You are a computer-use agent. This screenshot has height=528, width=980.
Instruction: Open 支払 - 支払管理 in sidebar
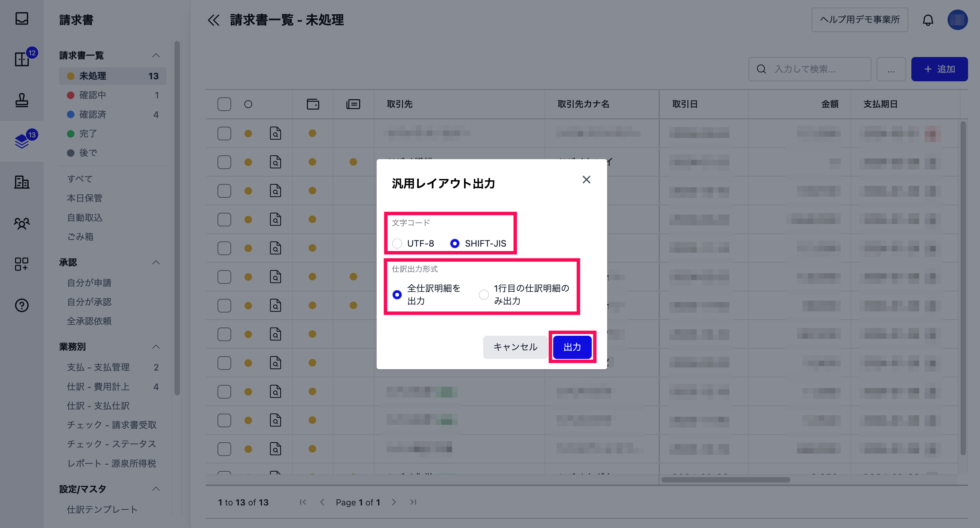pos(113,367)
